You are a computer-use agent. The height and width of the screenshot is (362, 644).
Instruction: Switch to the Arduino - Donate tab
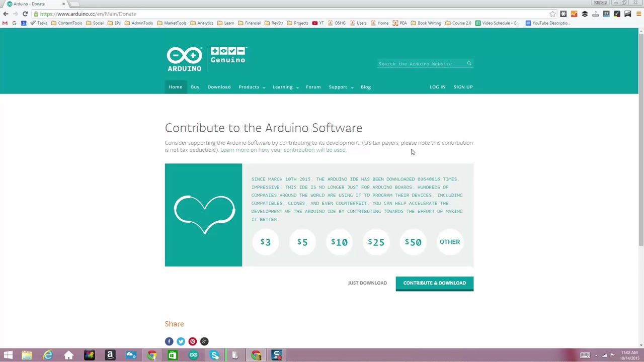click(x=35, y=4)
